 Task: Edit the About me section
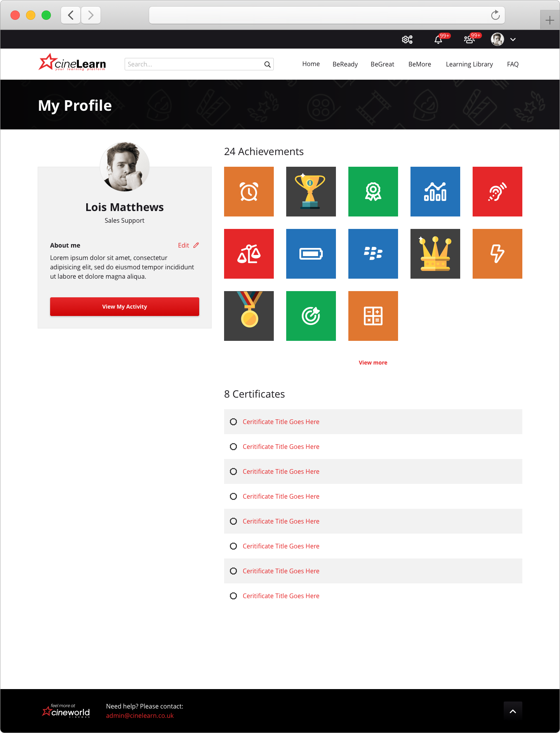click(188, 245)
